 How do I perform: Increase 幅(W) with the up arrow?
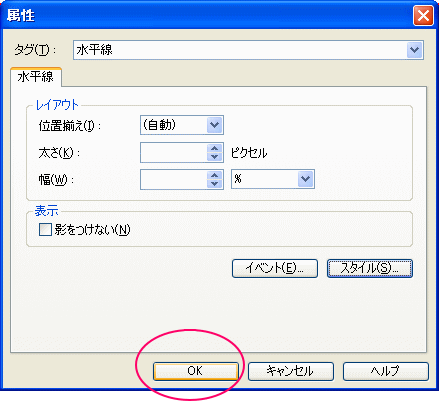click(x=215, y=175)
